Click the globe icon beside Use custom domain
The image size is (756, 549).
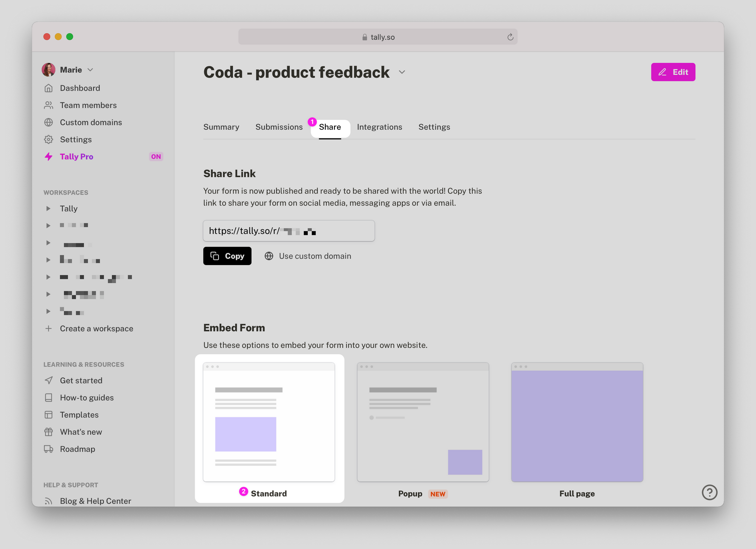click(x=269, y=256)
